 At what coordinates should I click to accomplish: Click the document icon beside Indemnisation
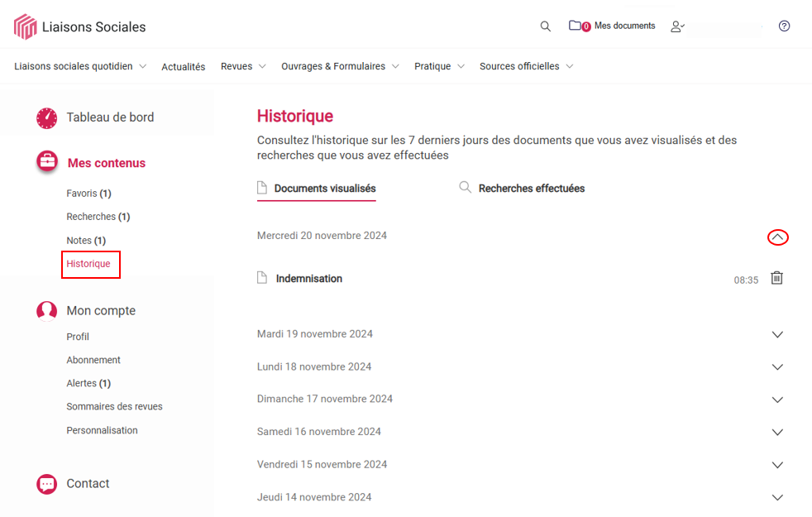(x=262, y=278)
